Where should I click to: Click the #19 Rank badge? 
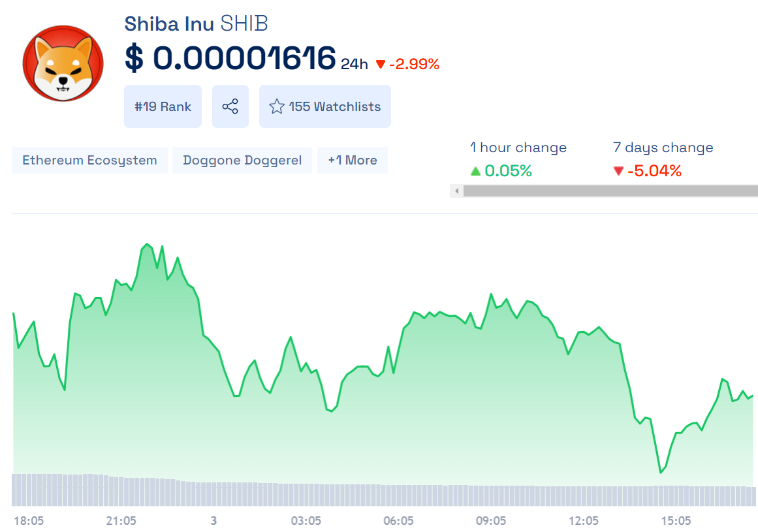click(163, 106)
